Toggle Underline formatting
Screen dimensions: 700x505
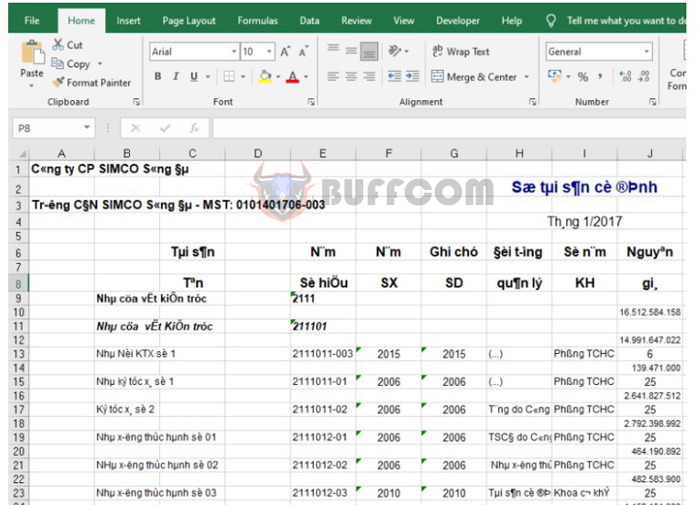tap(194, 76)
